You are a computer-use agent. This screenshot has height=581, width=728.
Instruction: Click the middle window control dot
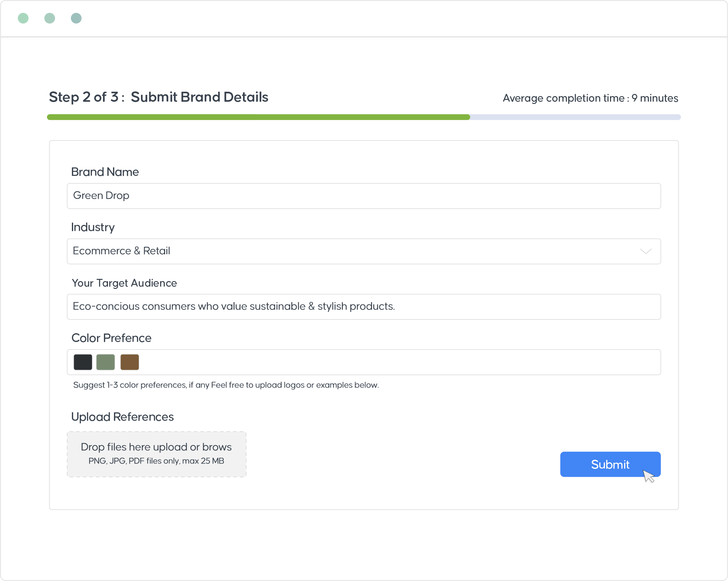50,18
